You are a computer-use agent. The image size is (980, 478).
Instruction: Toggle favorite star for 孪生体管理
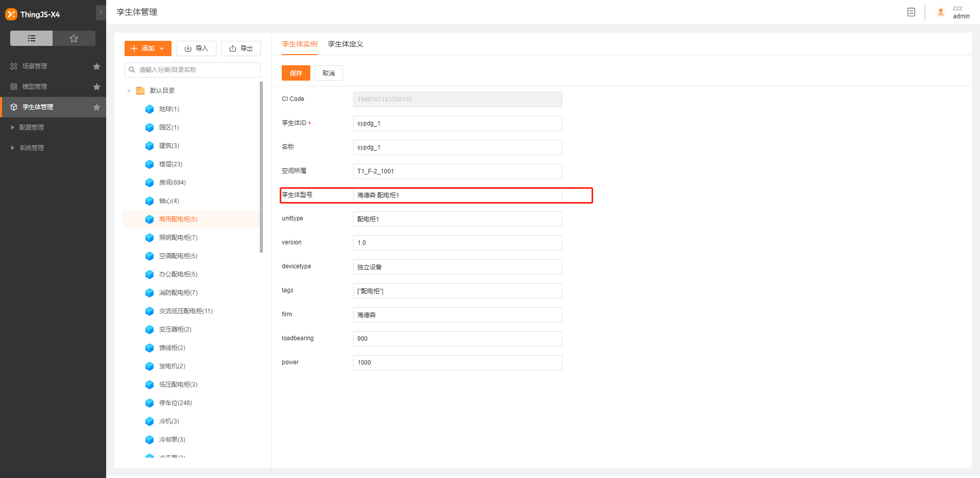point(96,107)
